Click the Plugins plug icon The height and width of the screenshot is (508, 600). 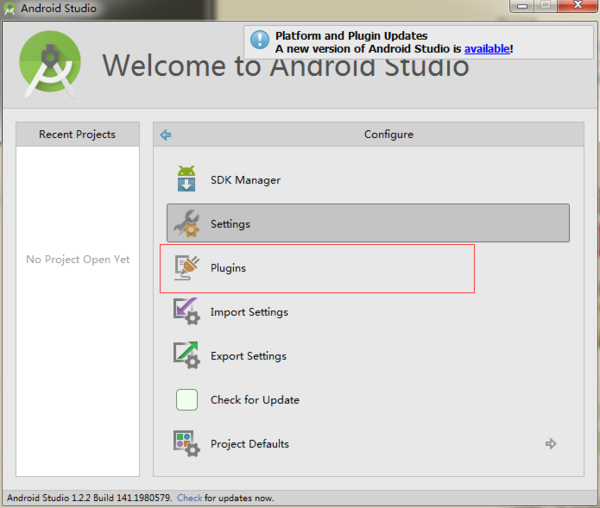(187, 267)
